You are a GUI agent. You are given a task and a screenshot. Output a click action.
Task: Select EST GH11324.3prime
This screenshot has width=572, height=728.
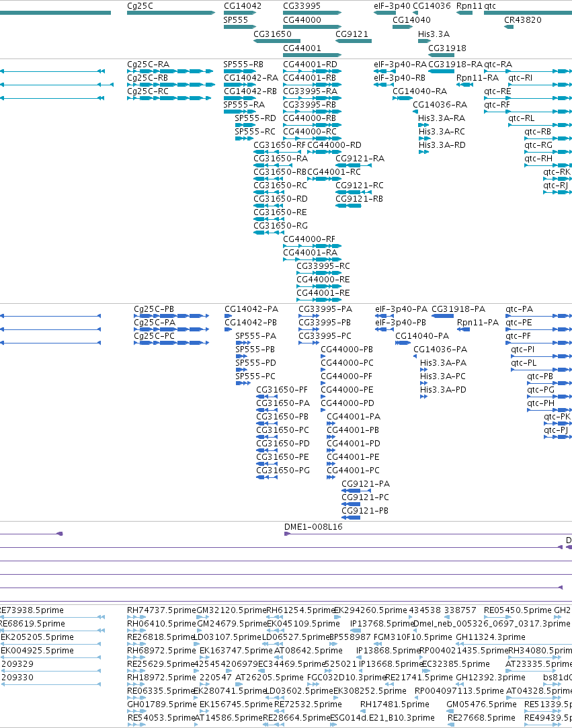491,637
